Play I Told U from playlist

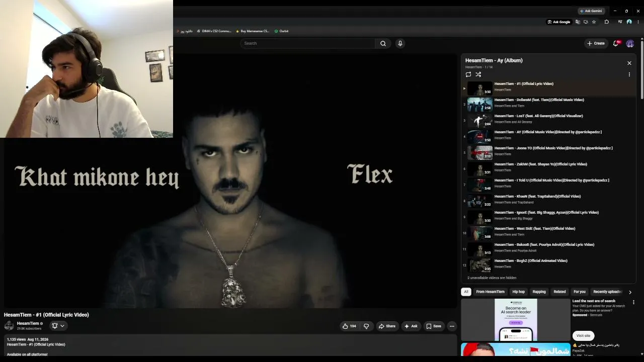(549, 185)
